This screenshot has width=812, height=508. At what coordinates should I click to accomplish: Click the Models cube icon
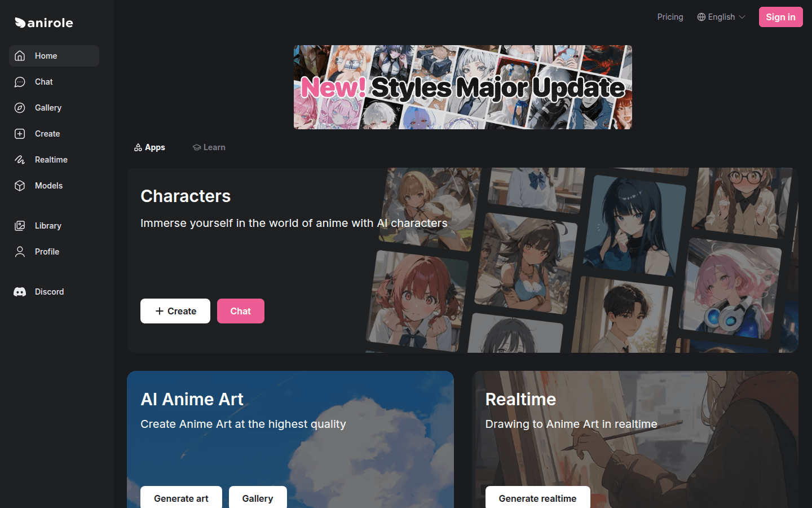click(19, 186)
